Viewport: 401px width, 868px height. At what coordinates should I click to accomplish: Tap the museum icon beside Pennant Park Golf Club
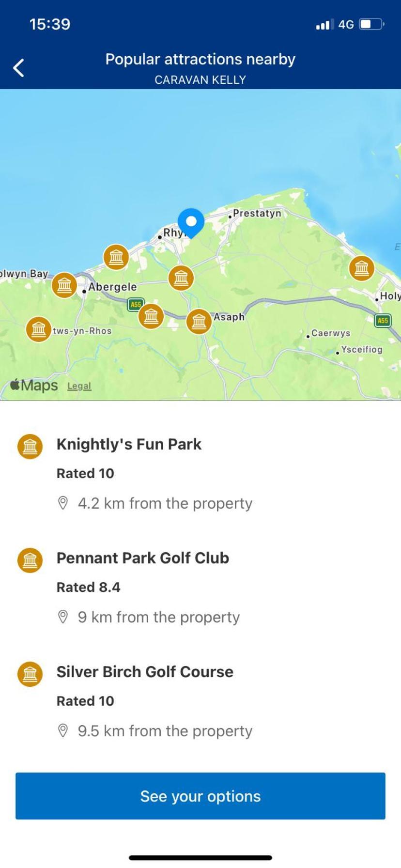[x=30, y=560]
